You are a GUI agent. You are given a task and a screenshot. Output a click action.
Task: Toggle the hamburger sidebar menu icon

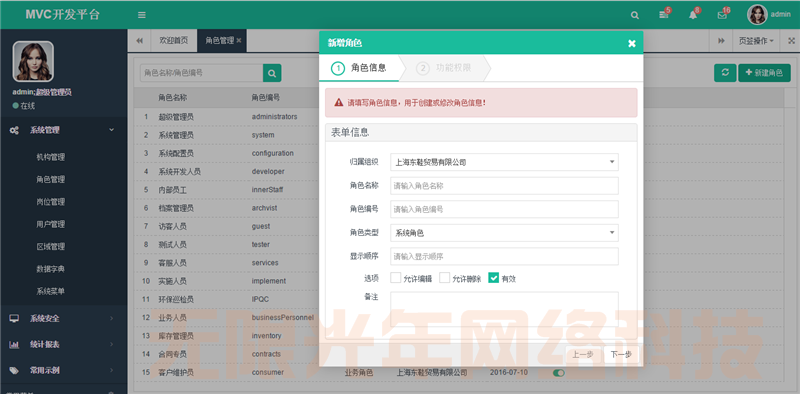pos(142,15)
